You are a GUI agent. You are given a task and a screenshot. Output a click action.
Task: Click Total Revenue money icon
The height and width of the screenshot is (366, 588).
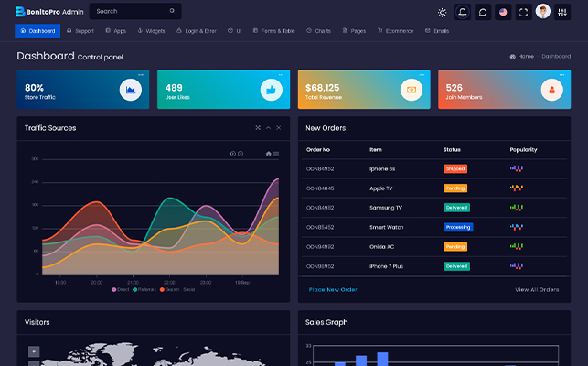(412, 90)
